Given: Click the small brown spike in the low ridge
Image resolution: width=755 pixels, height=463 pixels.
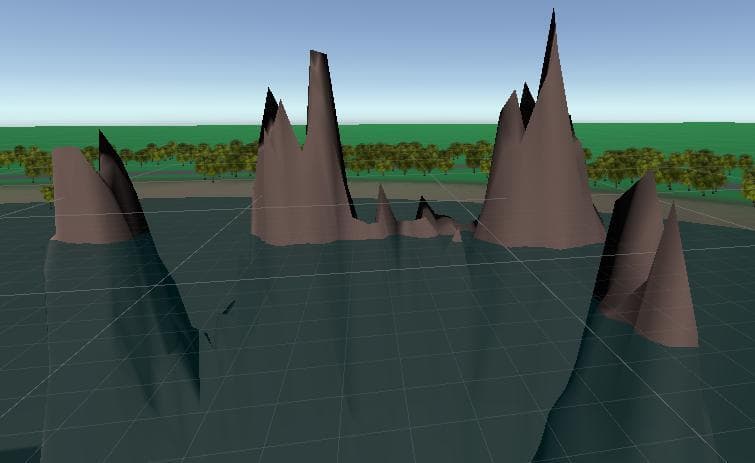Looking at the screenshot, I should (384, 209).
